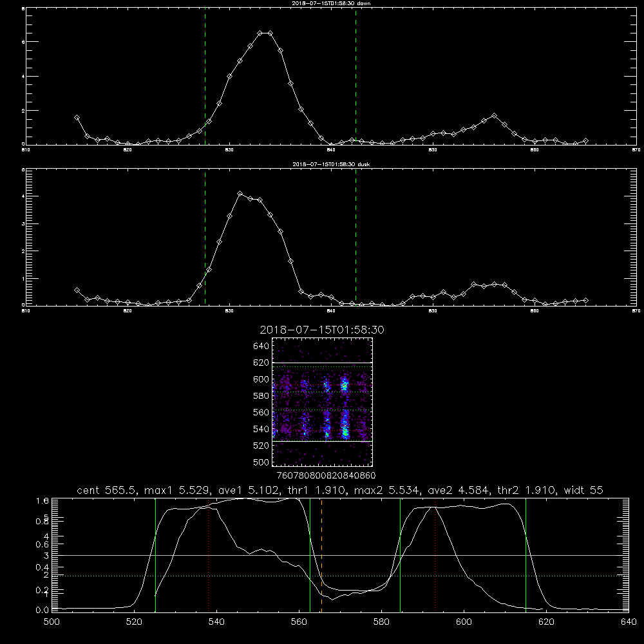Click the bottom plot x-axis label '600'

pos(464,622)
